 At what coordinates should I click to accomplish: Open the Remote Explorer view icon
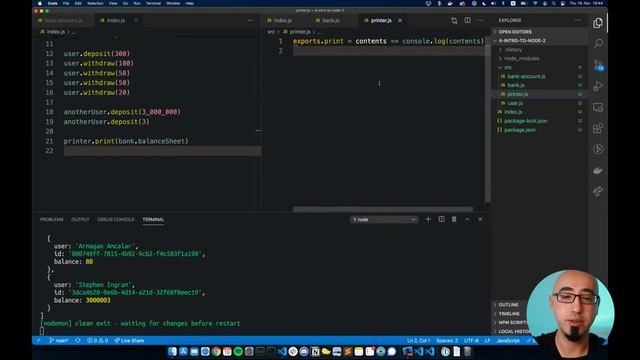598,107
